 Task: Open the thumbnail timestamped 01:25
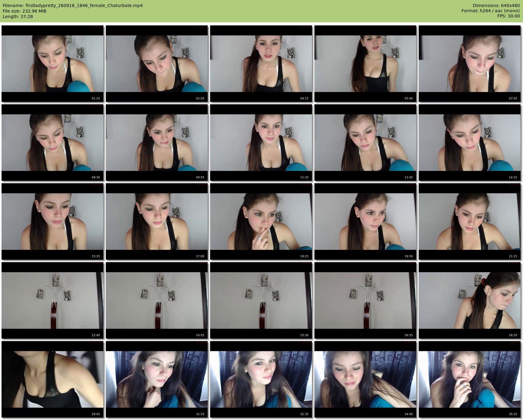[x=52, y=64]
